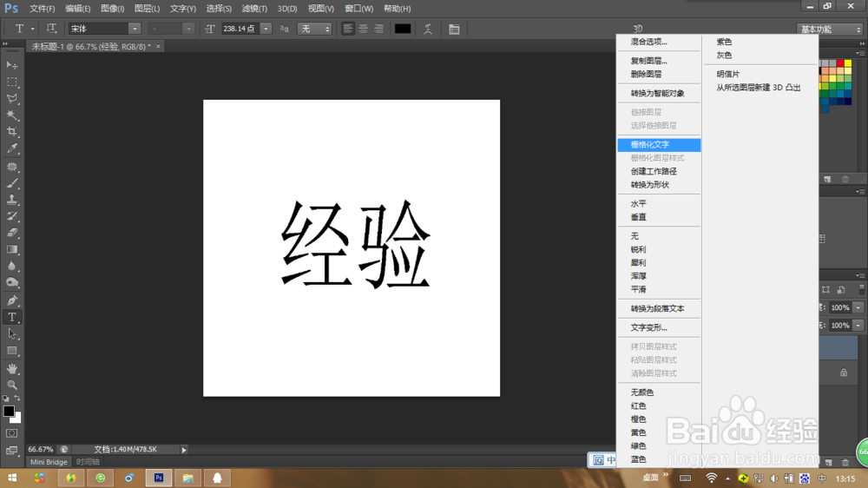Select the Brush tool
The height and width of the screenshot is (488, 868).
[x=12, y=183]
